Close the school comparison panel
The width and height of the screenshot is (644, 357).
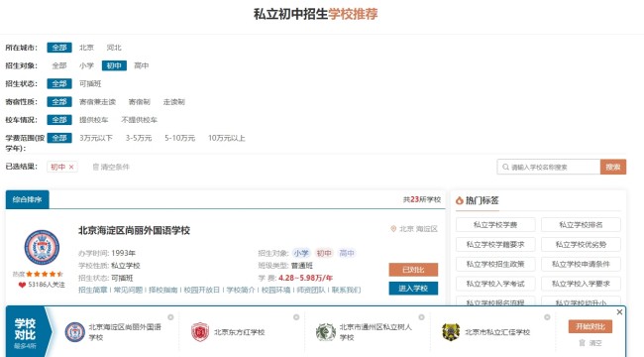pos(619,312)
